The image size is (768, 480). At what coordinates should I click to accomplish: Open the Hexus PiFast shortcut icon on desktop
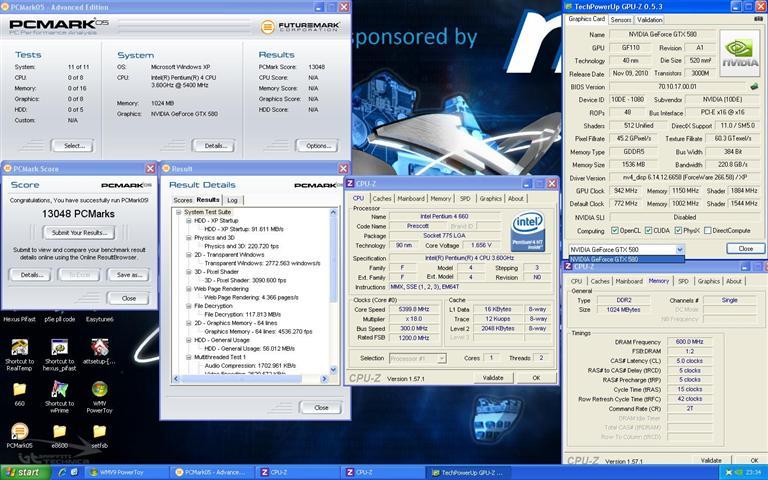click(x=20, y=319)
